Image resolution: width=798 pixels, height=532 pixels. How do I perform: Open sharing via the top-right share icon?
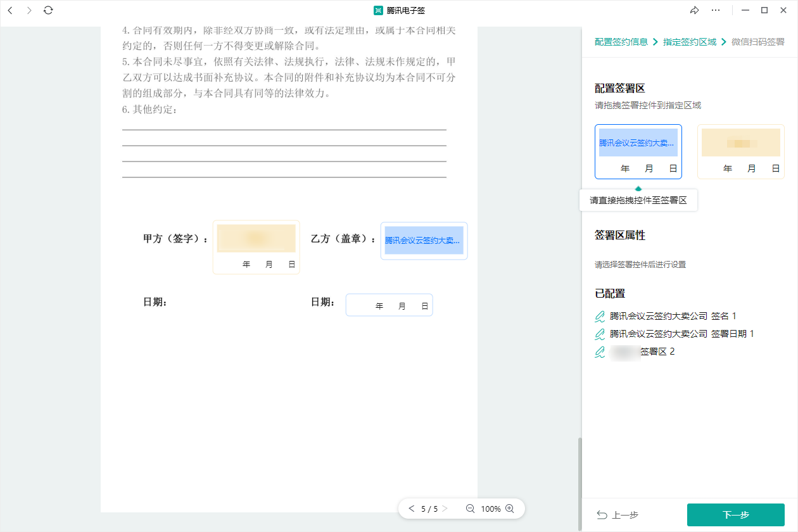694,10
